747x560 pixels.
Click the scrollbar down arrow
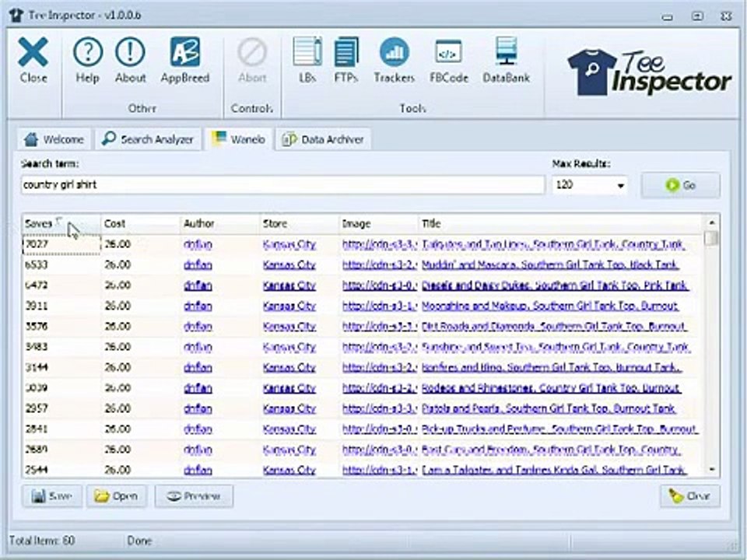point(711,469)
